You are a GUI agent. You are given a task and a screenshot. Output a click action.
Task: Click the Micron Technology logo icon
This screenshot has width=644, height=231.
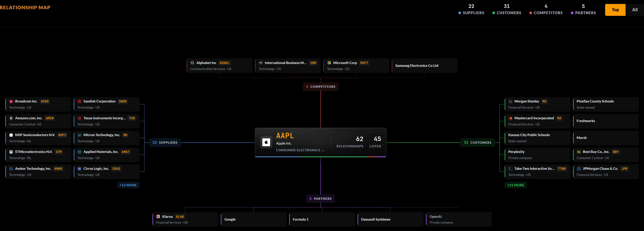[79, 135]
